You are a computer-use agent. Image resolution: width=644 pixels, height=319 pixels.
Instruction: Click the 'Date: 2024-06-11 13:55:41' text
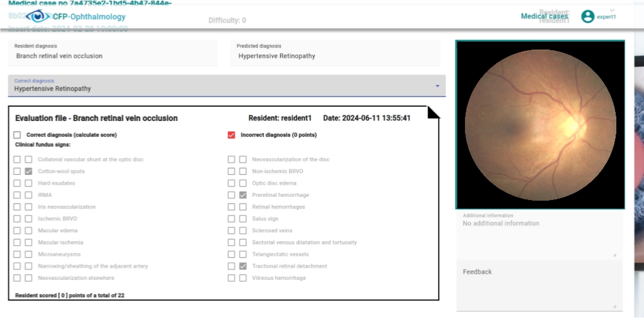coord(367,118)
